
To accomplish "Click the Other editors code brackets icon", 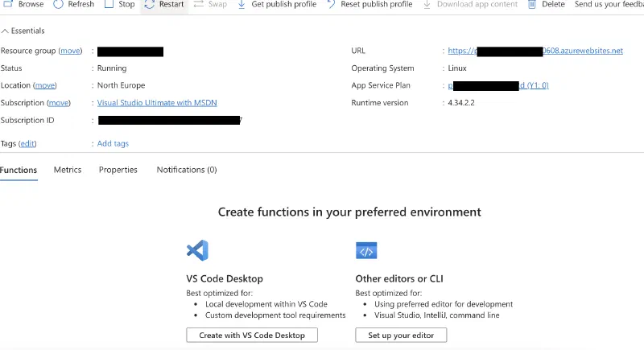I will tap(366, 250).
